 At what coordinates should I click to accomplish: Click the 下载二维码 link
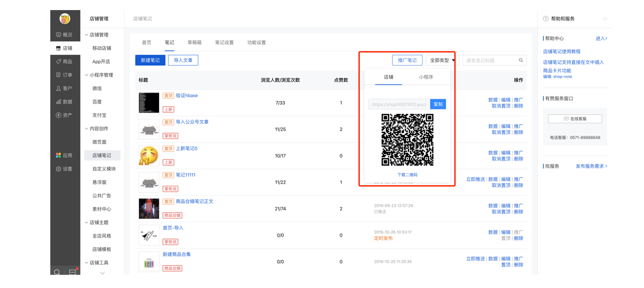[407, 175]
